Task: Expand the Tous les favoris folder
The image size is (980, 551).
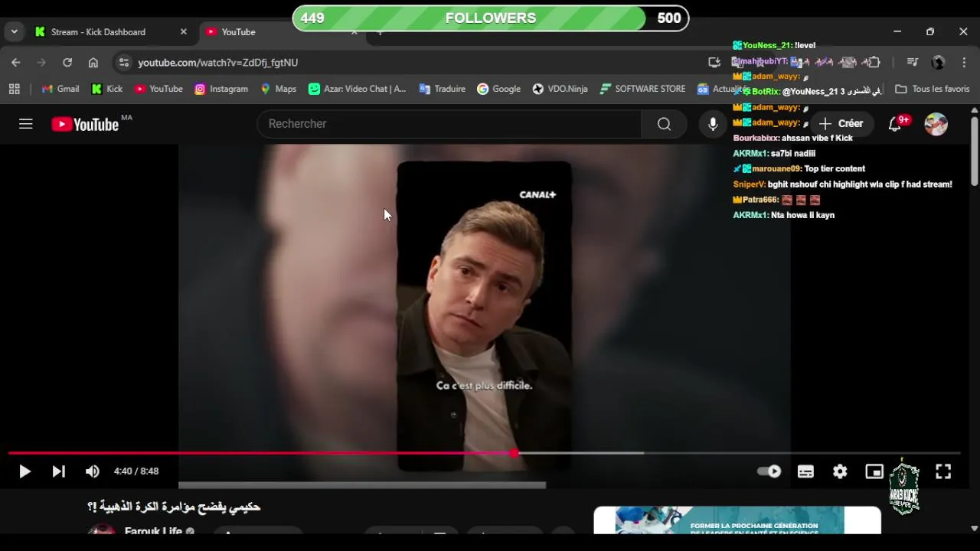Action: tap(932, 89)
